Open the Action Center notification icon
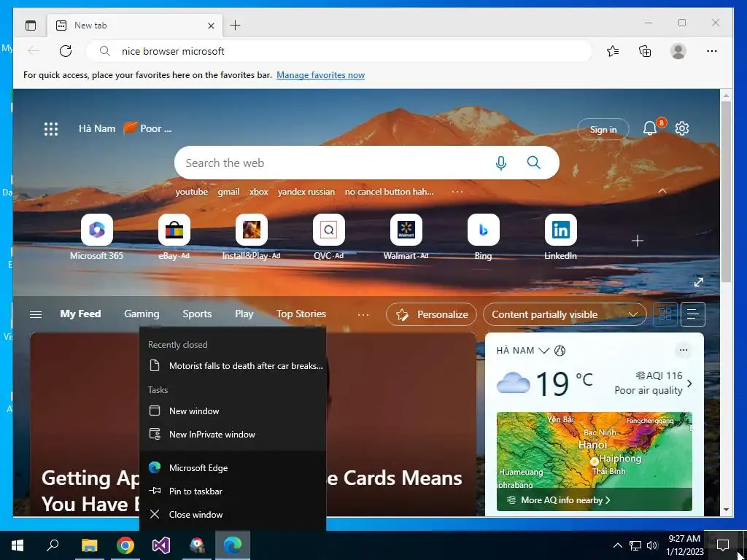 723,545
